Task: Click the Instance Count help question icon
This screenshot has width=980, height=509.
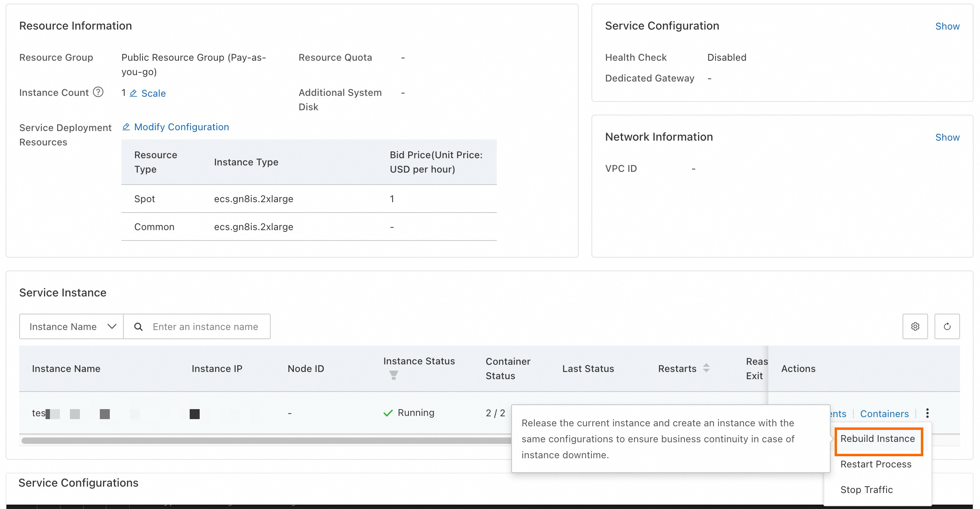Action: point(98,92)
